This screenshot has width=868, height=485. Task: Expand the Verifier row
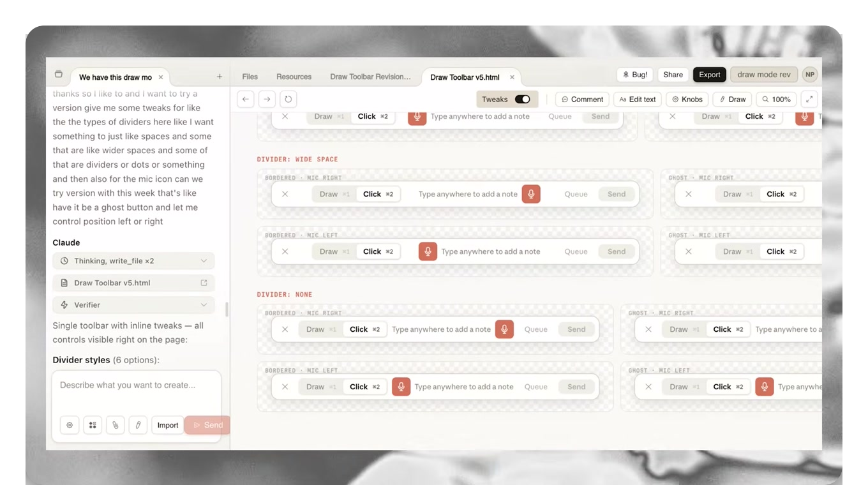(x=133, y=305)
